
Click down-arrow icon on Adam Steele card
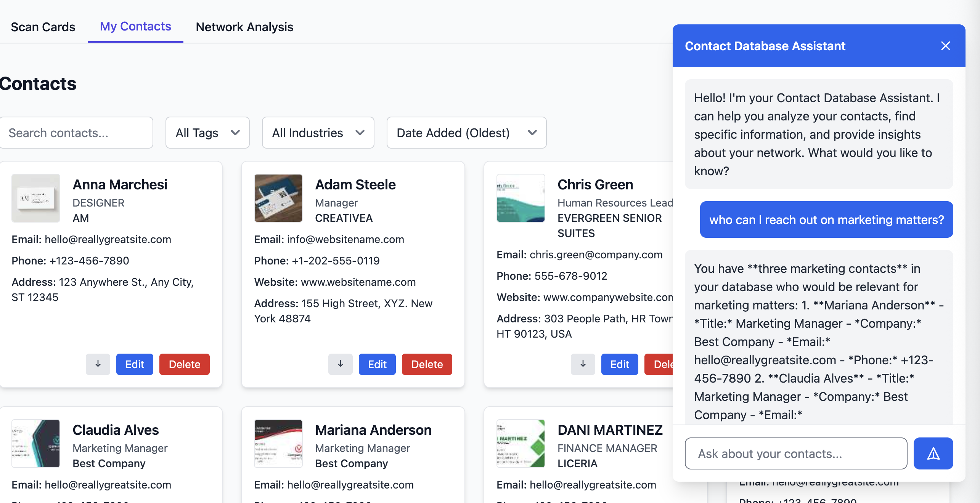pos(340,364)
